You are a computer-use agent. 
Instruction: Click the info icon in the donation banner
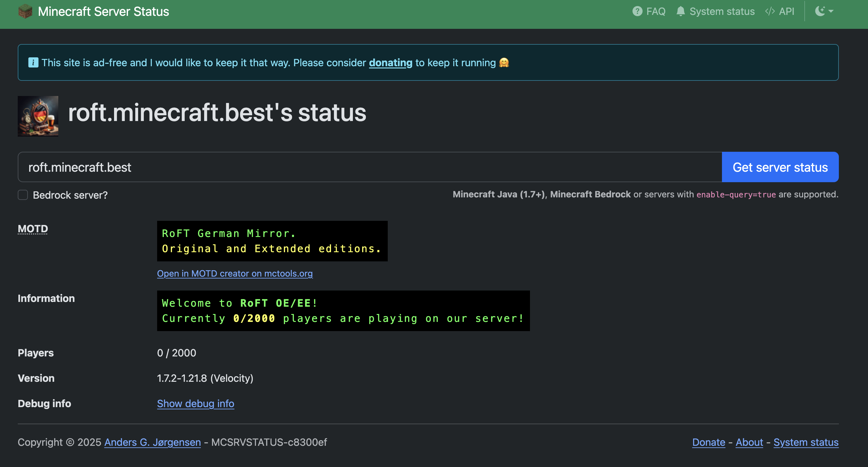33,63
